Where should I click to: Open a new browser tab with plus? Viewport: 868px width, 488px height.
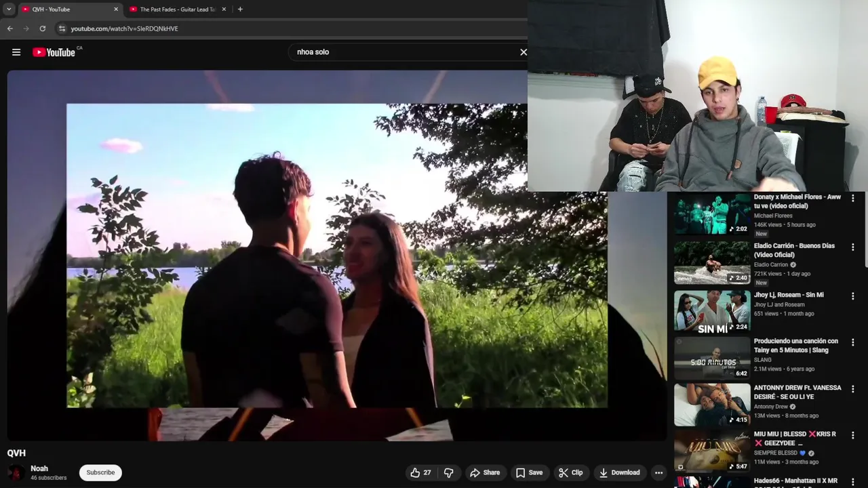point(240,9)
